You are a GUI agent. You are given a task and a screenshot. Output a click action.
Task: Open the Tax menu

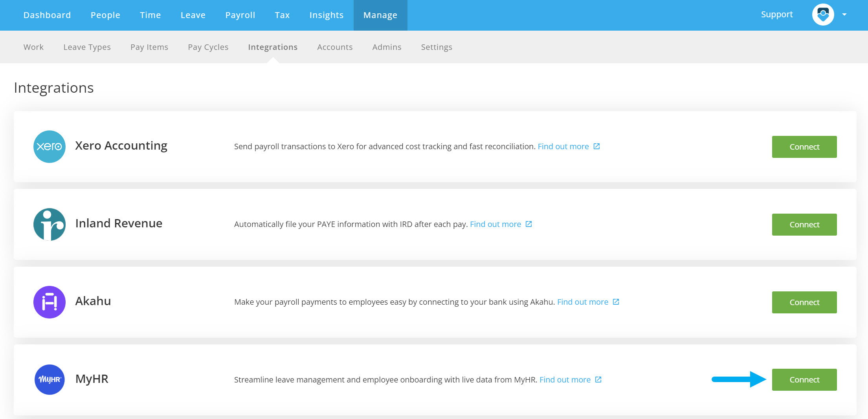tap(282, 15)
